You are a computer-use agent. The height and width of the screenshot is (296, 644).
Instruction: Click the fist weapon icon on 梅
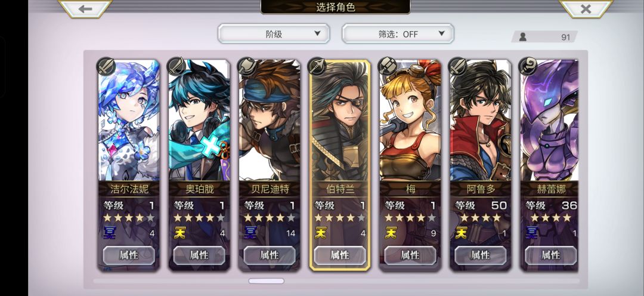(388, 66)
